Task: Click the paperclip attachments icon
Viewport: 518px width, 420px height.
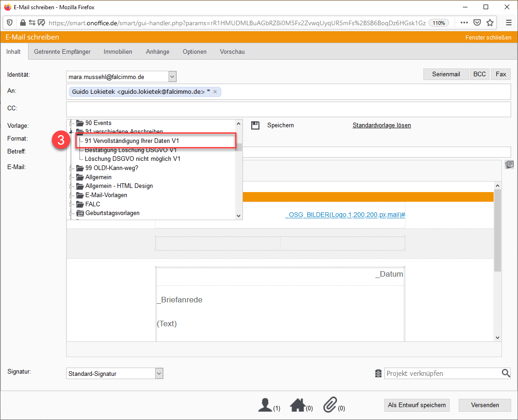Action: [330, 405]
